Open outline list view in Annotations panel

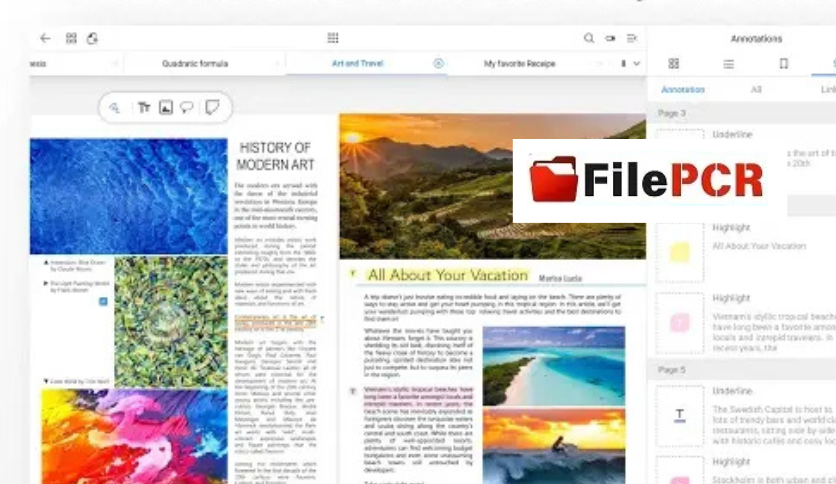[728, 64]
